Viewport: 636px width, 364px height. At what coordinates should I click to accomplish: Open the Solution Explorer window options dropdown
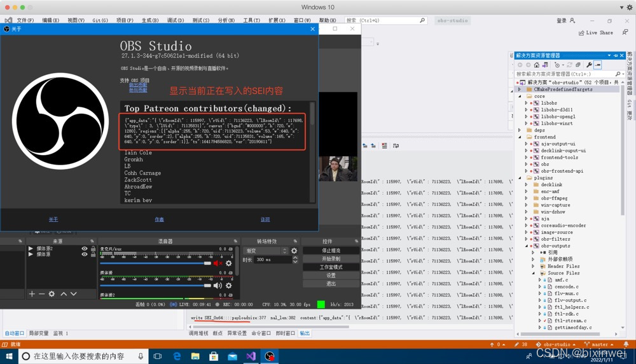[609, 55]
